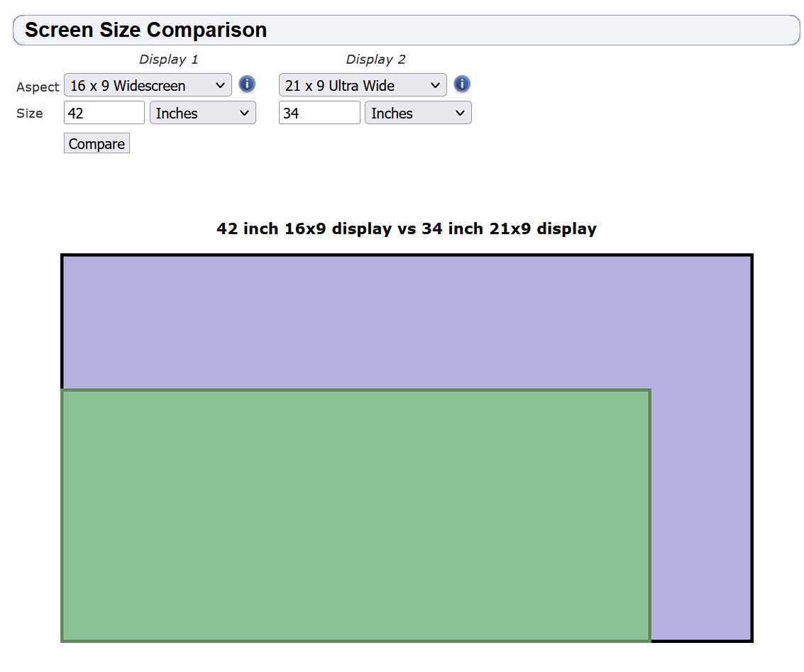Click the Display 1 column label
The width and height of the screenshot is (804, 672).
click(x=168, y=60)
